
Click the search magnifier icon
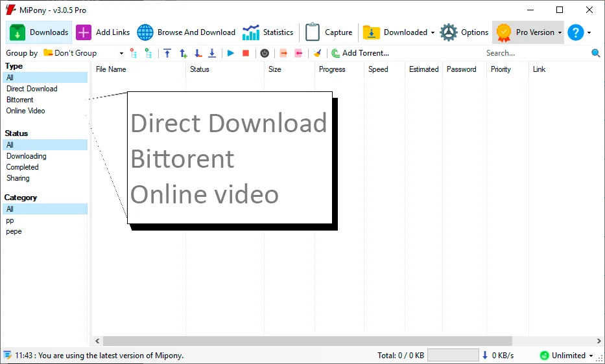pos(595,53)
